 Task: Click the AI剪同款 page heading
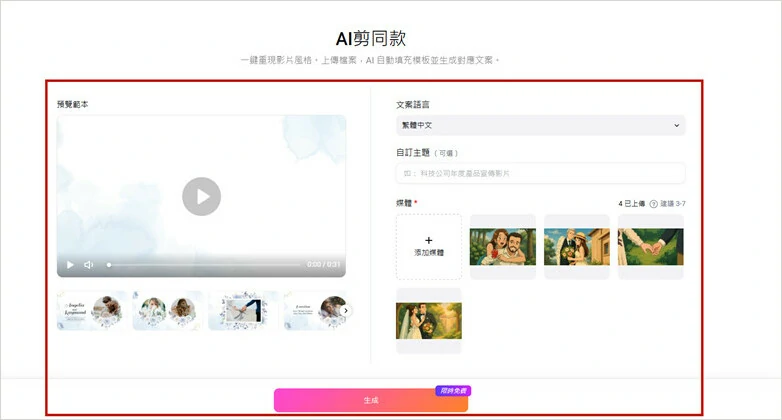tap(371, 38)
